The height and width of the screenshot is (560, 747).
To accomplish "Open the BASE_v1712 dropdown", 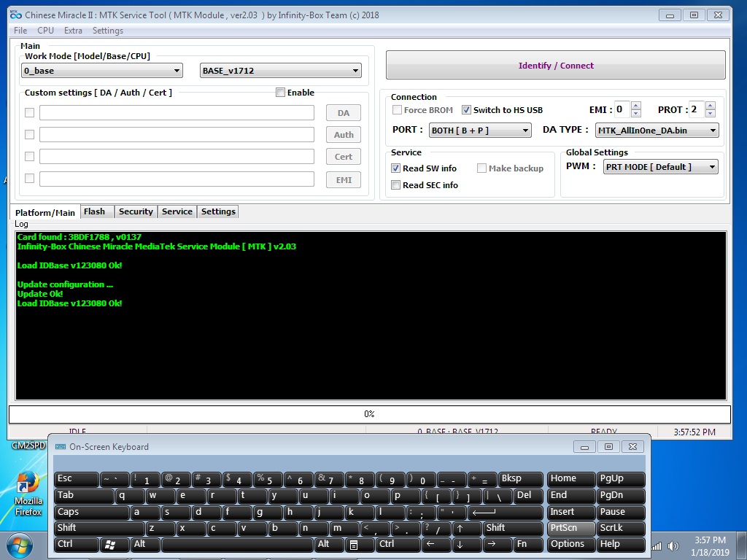I will coord(281,71).
